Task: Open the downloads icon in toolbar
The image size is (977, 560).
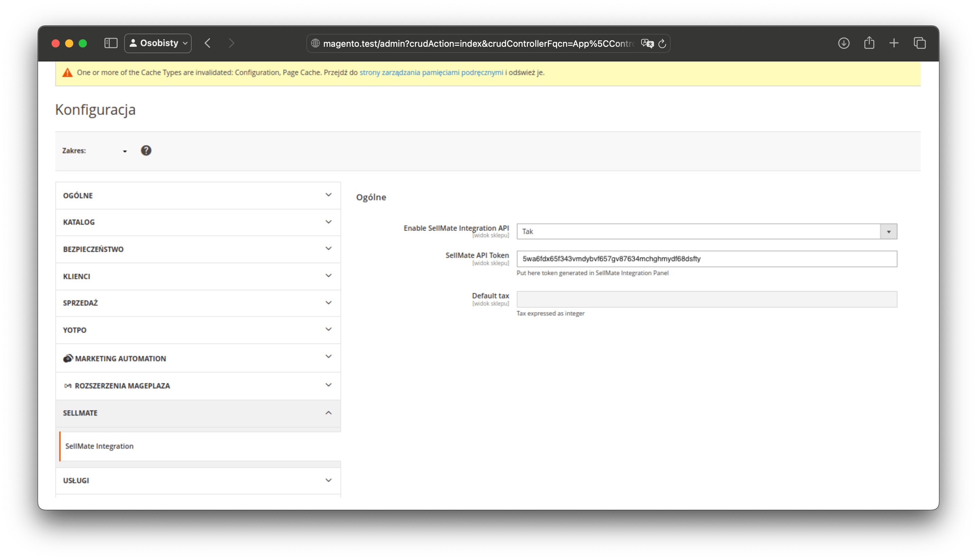Action: point(843,43)
